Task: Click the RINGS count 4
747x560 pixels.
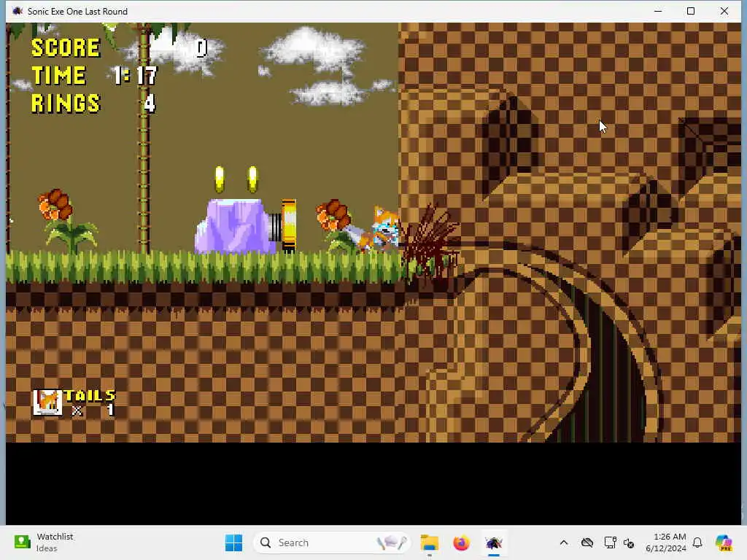Action: [x=150, y=104]
